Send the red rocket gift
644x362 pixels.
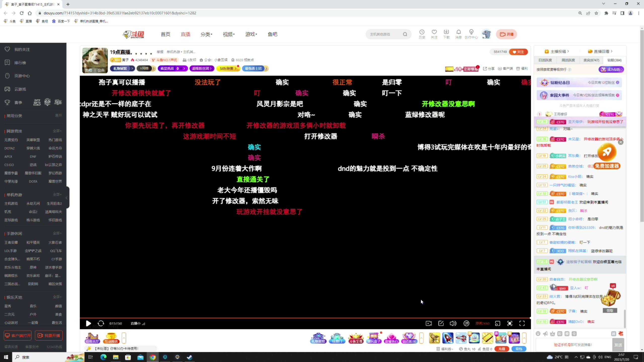pyautogui.click(x=448, y=338)
